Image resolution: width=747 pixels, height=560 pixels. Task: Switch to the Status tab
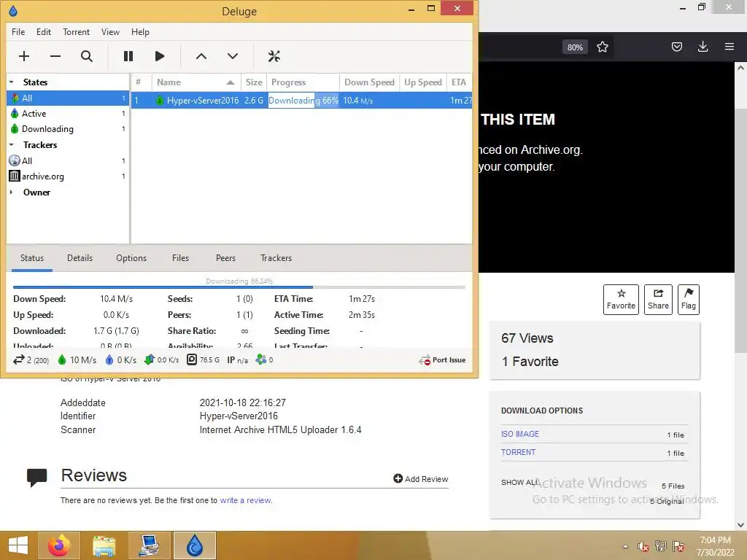(x=32, y=258)
